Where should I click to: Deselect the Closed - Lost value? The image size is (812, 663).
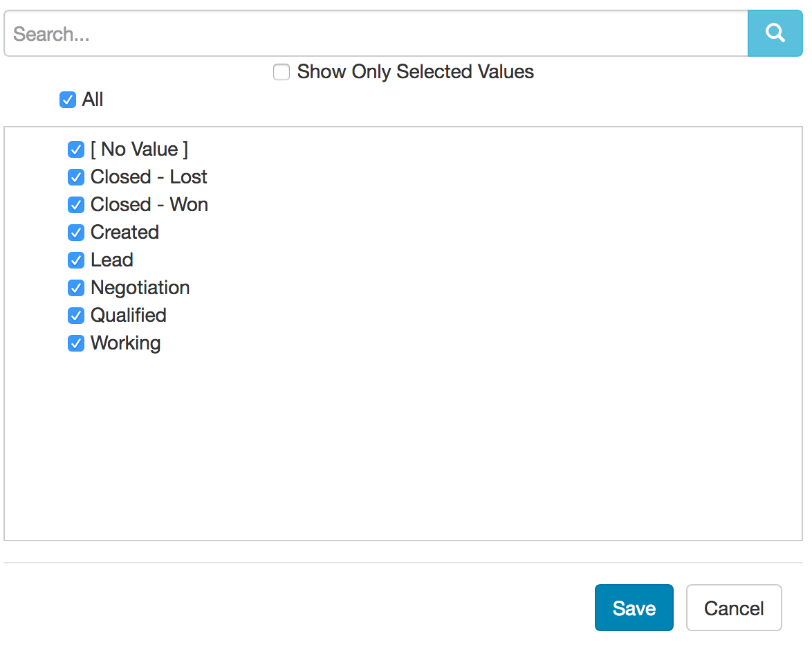[76, 177]
